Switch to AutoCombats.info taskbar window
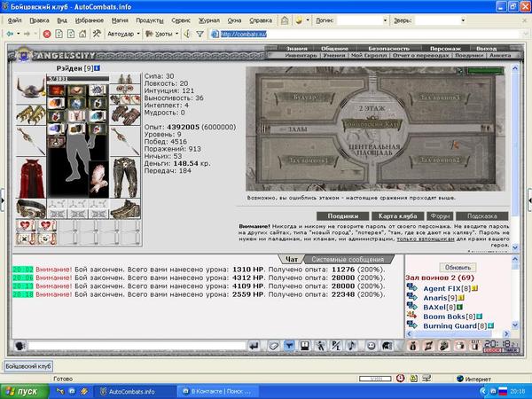 click(133, 392)
